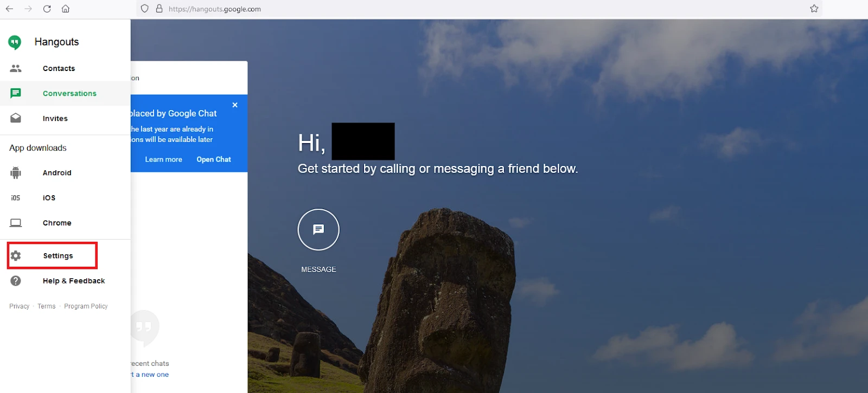The image size is (868, 393).
Task: Click the Hangouts logo icon
Action: click(x=15, y=42)
